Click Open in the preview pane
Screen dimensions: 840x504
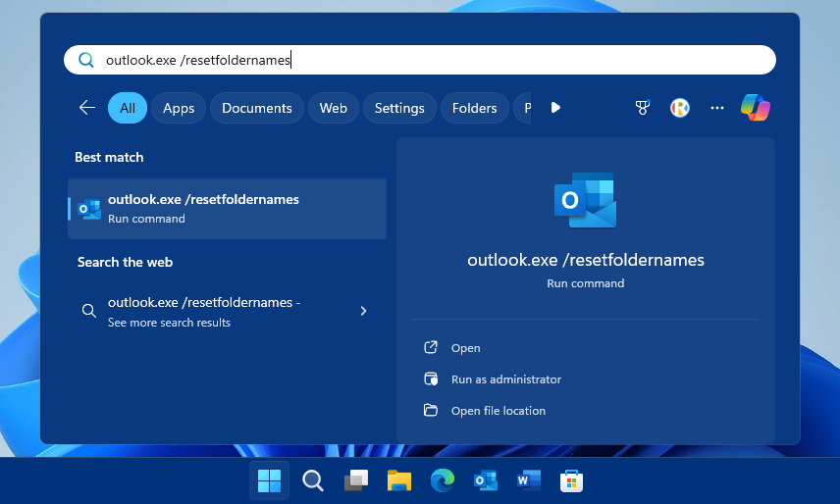465,348
